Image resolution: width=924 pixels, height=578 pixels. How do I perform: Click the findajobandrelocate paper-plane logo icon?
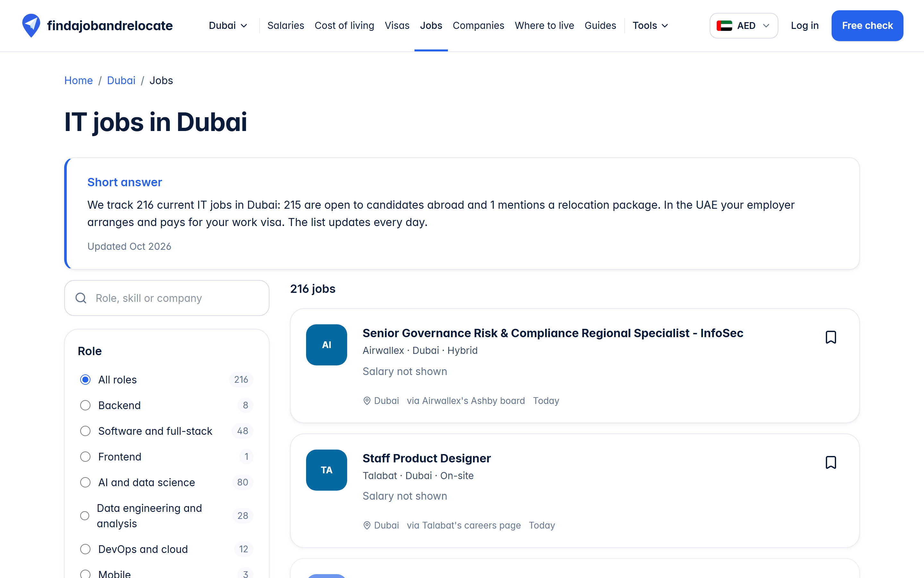[31, 26]
